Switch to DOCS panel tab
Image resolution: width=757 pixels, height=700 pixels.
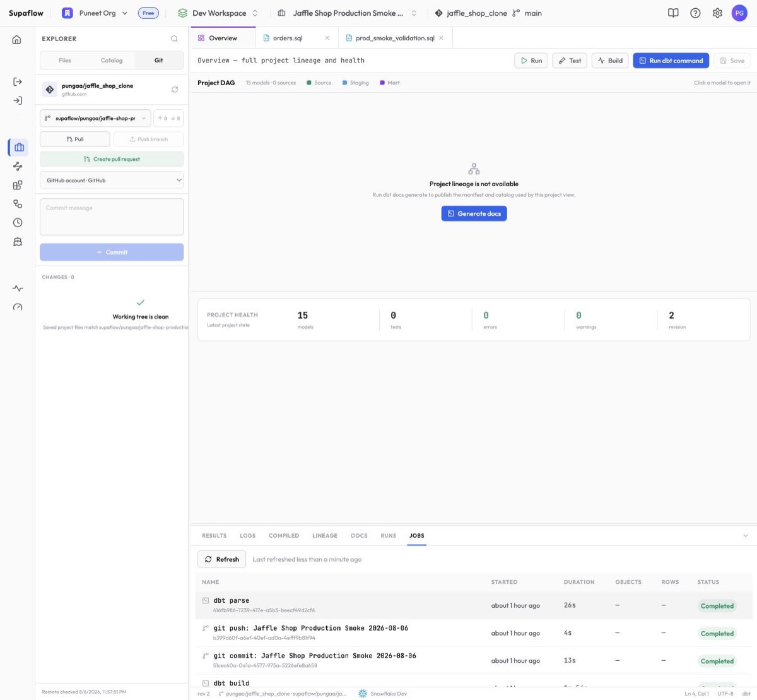click(x=359, y=536)
